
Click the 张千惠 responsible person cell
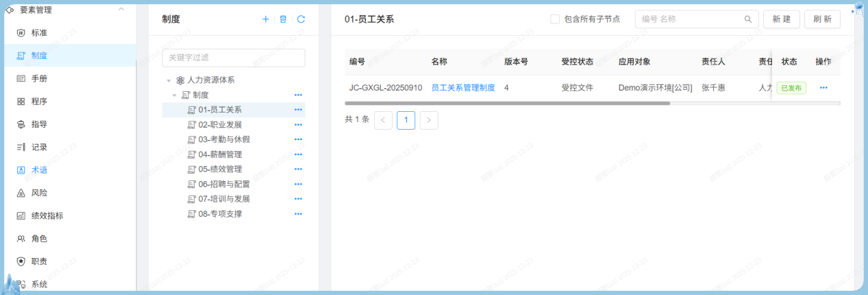pos(713,88)
